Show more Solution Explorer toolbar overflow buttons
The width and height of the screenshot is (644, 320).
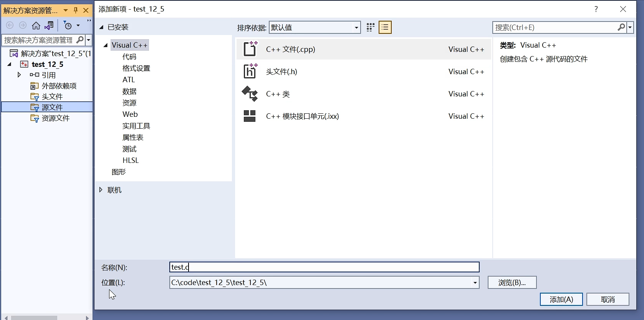click(x=89, y=21)
